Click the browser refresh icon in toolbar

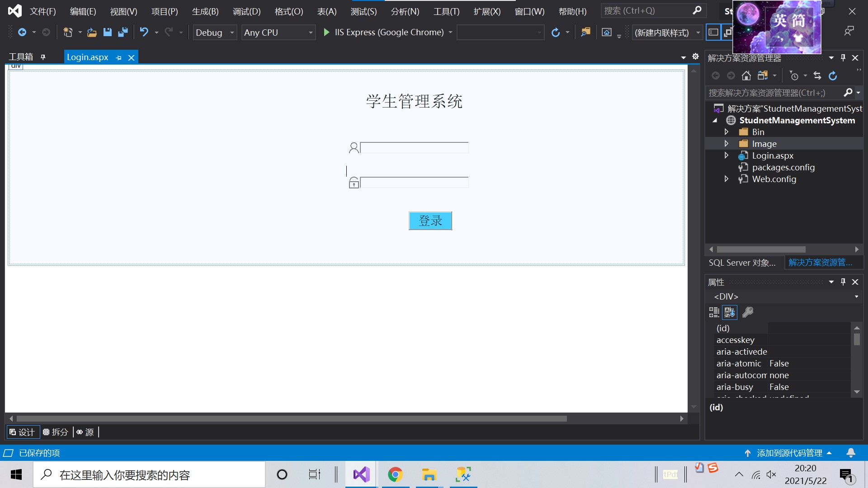556,32
